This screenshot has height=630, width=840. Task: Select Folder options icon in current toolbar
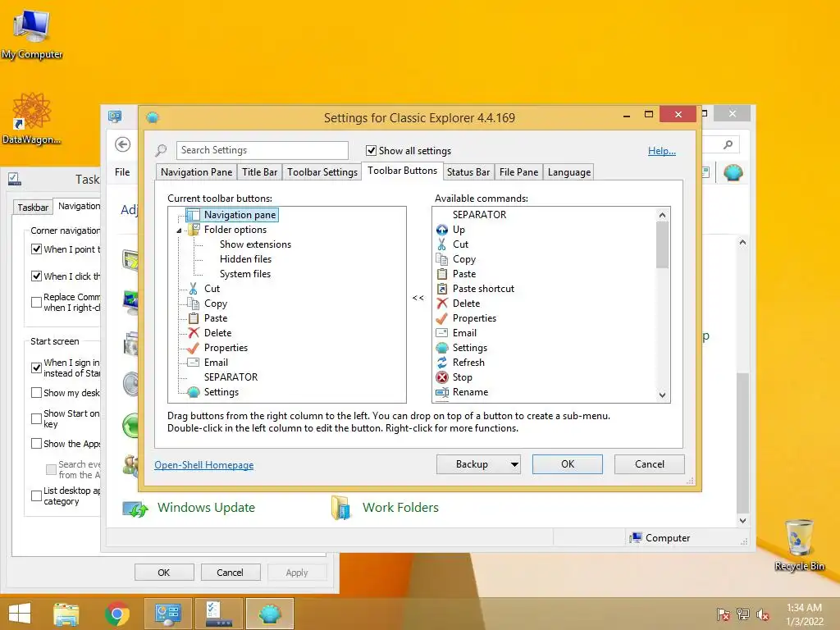[x=194, y=230]
